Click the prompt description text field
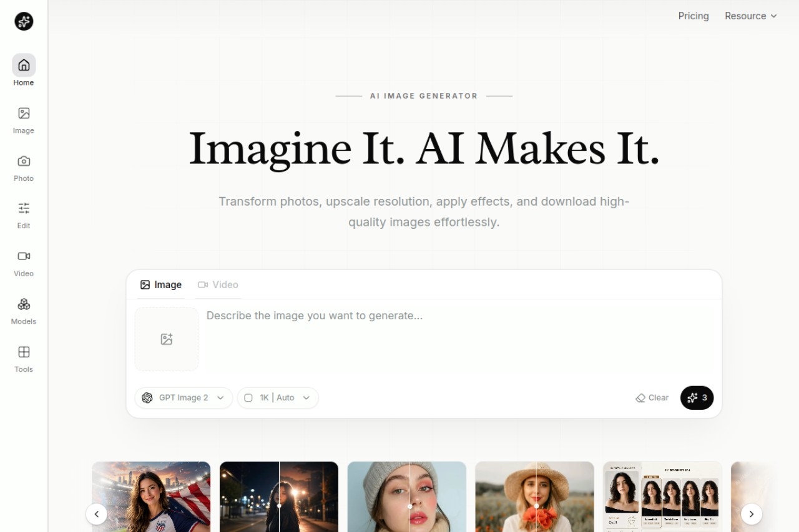This screenshot has height=532, width=799. pos(460,339)
